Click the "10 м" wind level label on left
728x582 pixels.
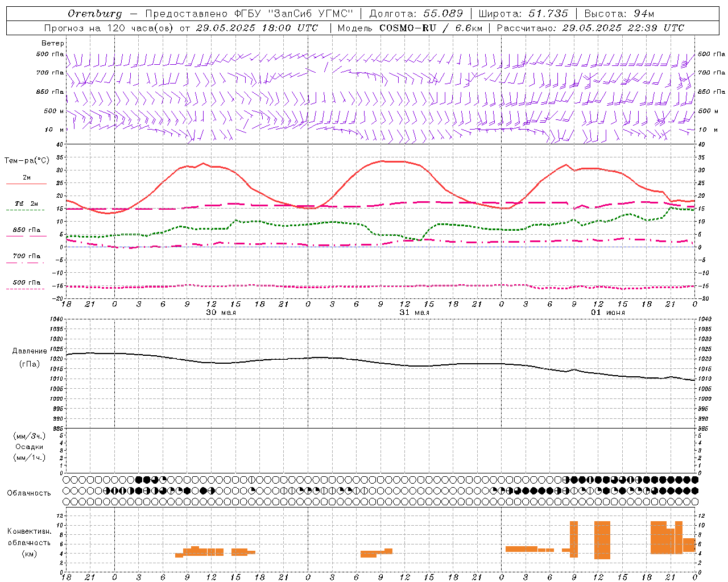(x=55, y=130)
